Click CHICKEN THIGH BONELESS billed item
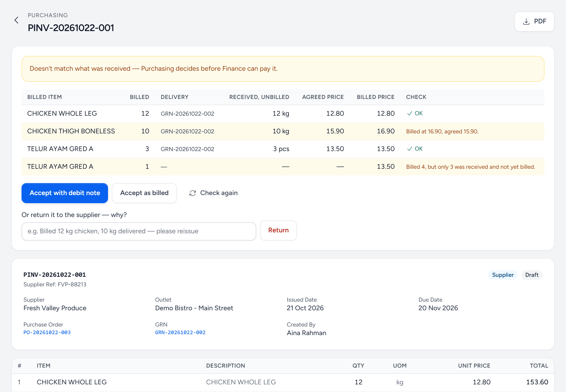 (71, 131)
